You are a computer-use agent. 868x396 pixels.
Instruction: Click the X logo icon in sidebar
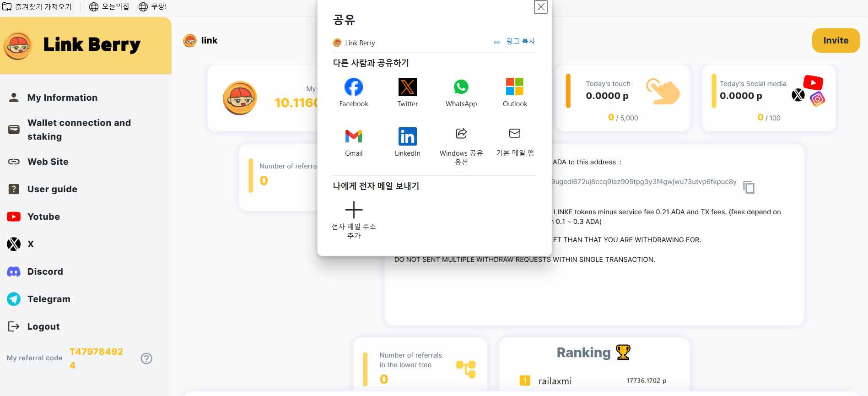(x=14, y=244)
